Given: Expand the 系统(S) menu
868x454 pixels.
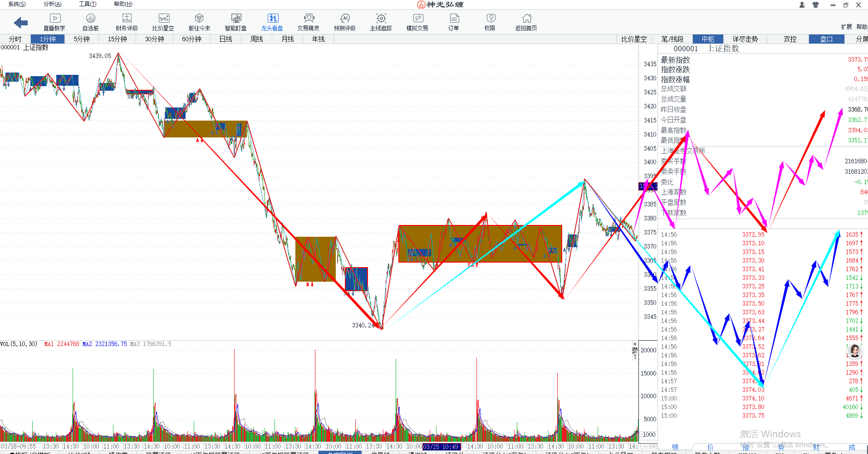Looking at the screenshot, I should pos(17,4).
